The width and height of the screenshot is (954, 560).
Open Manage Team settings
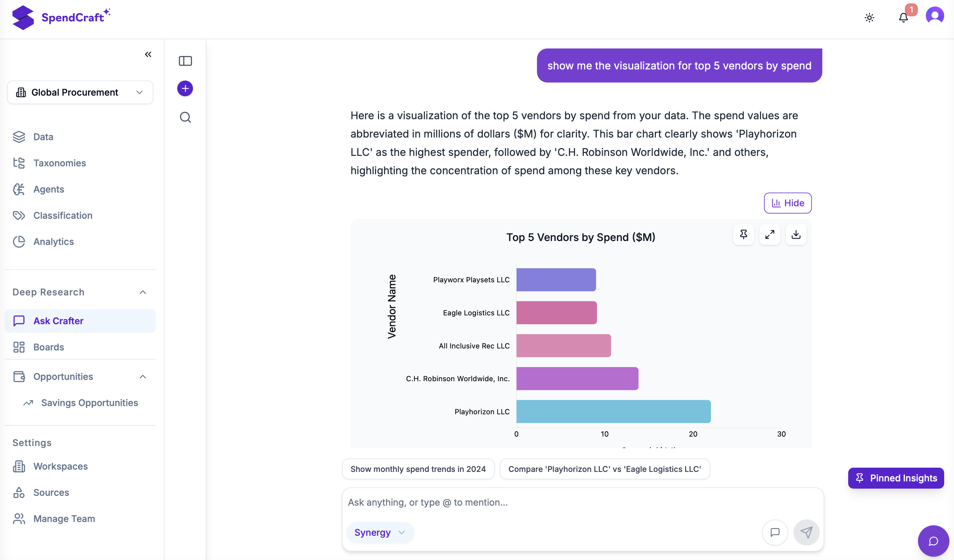[x=80, y=518]
